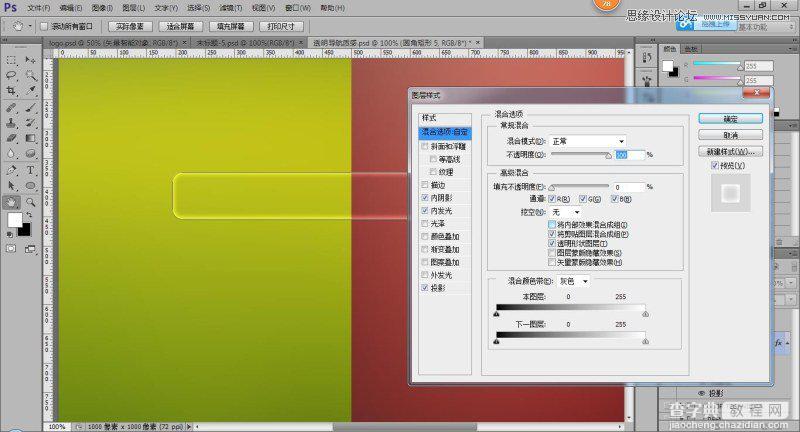
Task: Toggle 预览(V) preview checkbox
Action: point(715,165)
